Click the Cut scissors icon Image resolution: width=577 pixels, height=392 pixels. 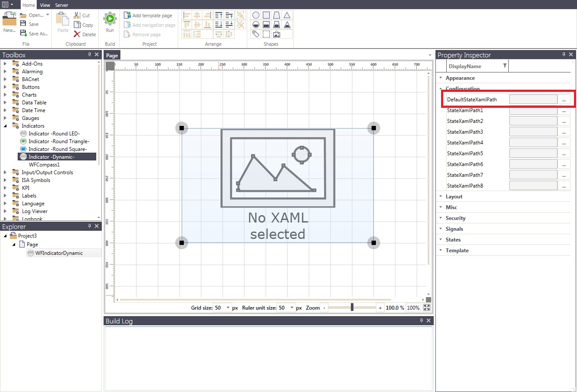(77, 15)
